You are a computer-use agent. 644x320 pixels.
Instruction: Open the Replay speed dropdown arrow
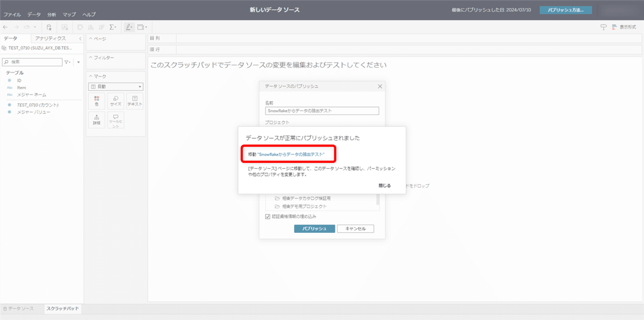pyautogui.click(x=35, y=27)
